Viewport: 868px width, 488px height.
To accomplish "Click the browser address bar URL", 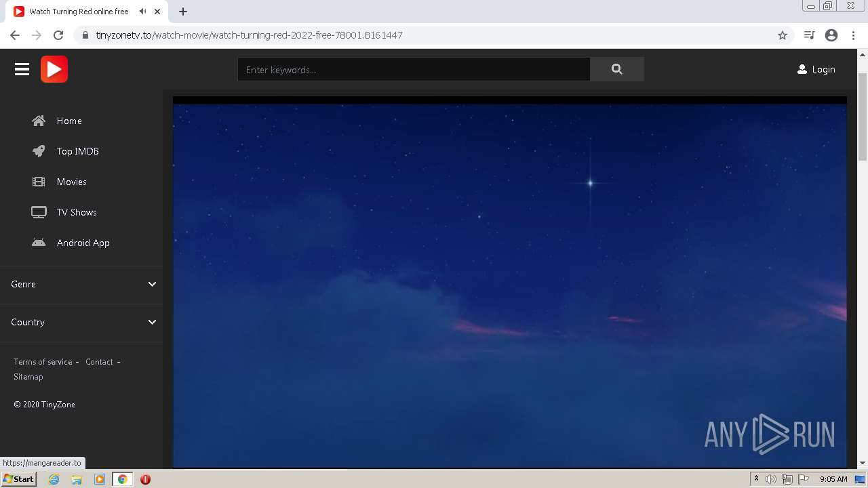I will tap(249, 35).
